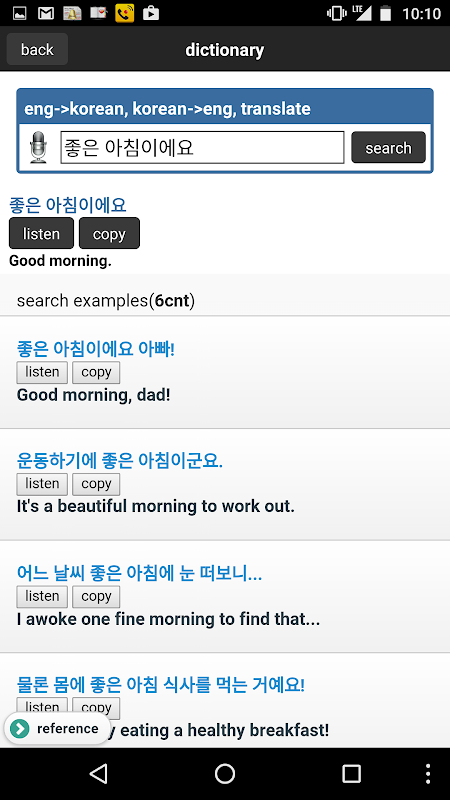Click the back button in header
This screenshot has width=450, height=800.
tap(37, 49)
